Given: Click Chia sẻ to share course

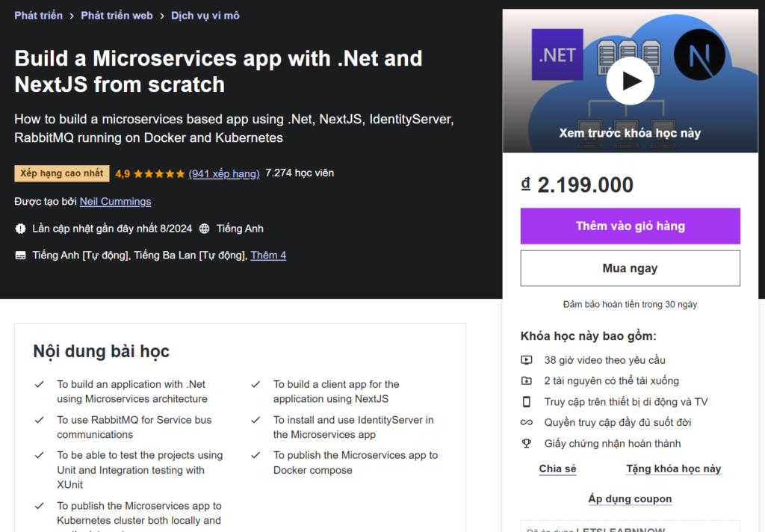Looking at the screenshot, I should click(x=557, y=469).
